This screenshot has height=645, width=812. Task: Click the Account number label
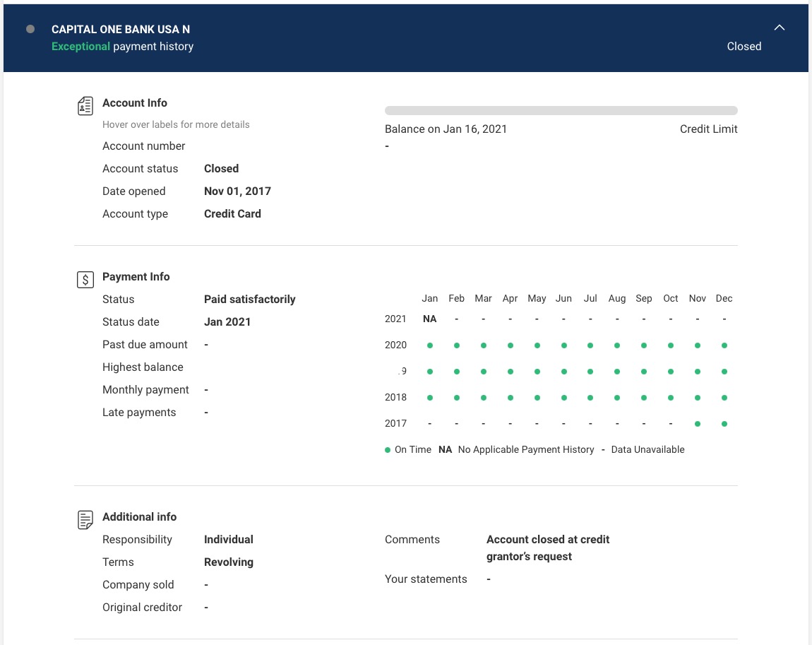pyautogui.click(x=143, y=146)
